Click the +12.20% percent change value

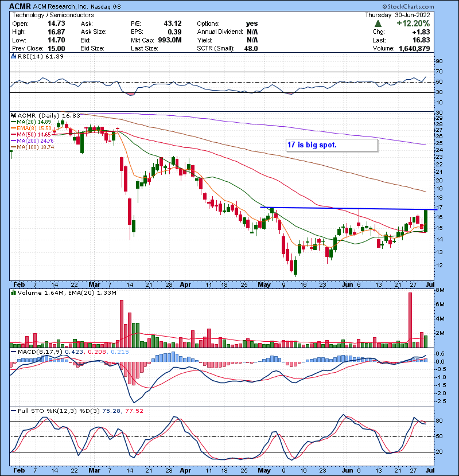coord(413,24)
